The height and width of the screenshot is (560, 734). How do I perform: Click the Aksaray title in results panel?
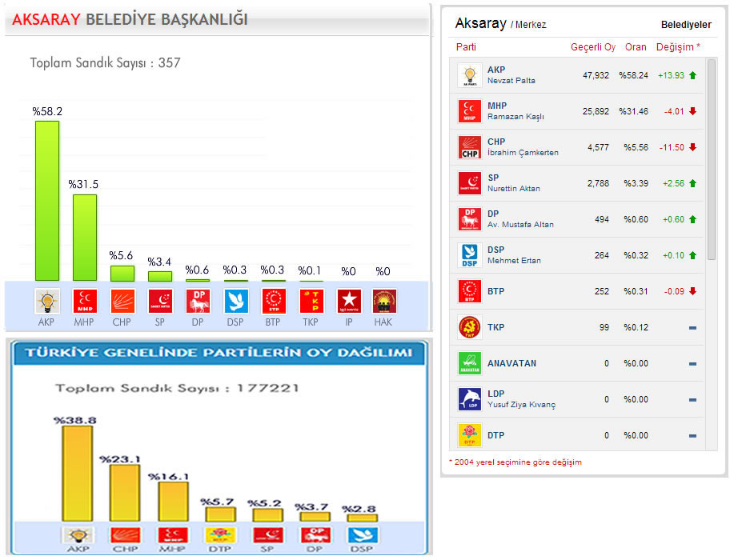480,23
